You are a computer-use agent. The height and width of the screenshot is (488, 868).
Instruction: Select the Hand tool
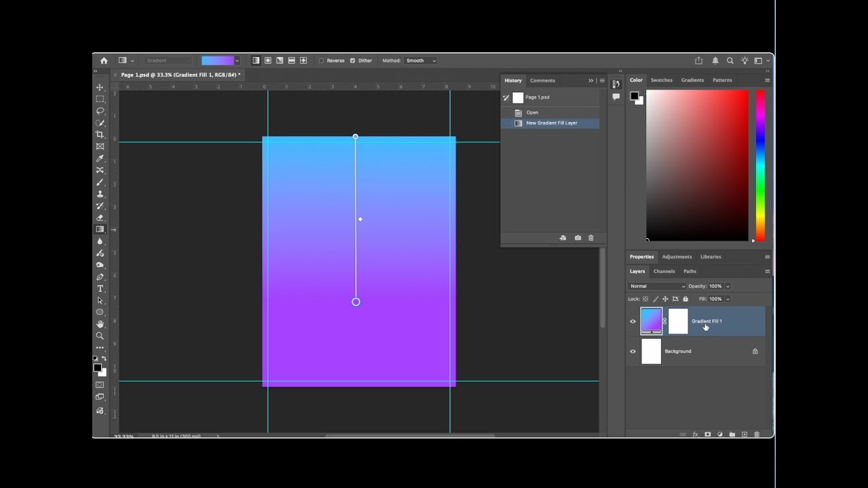coord(100,324)
